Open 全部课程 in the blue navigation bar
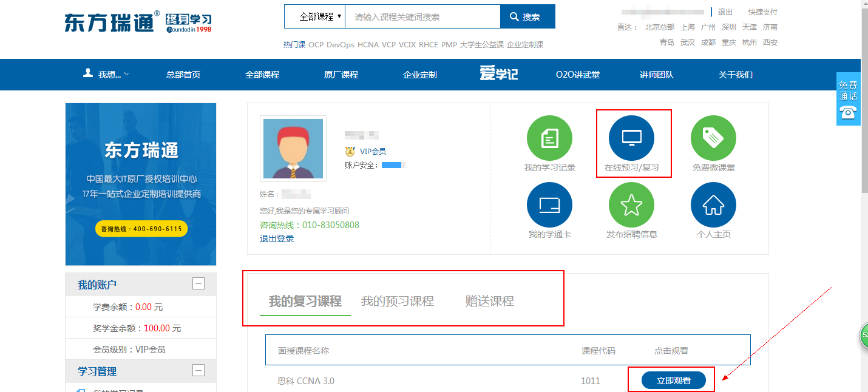Image resolution: width=868 pixels, height=392 pixels. point(262,75)
